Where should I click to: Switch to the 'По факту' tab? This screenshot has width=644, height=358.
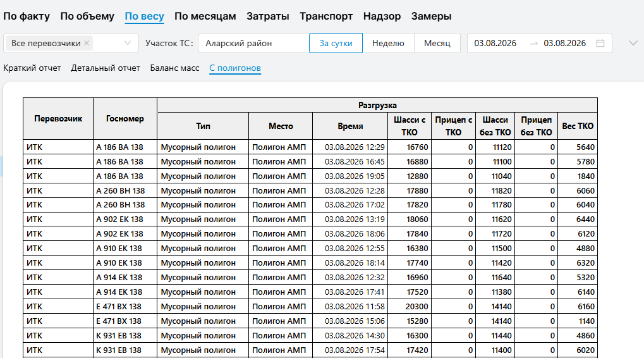point(27,16)
